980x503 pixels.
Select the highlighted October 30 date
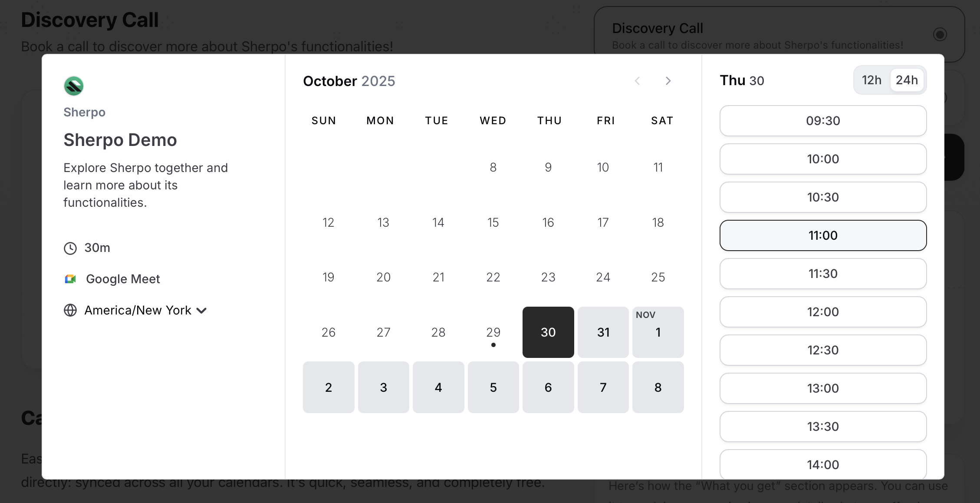coord(548,332)
